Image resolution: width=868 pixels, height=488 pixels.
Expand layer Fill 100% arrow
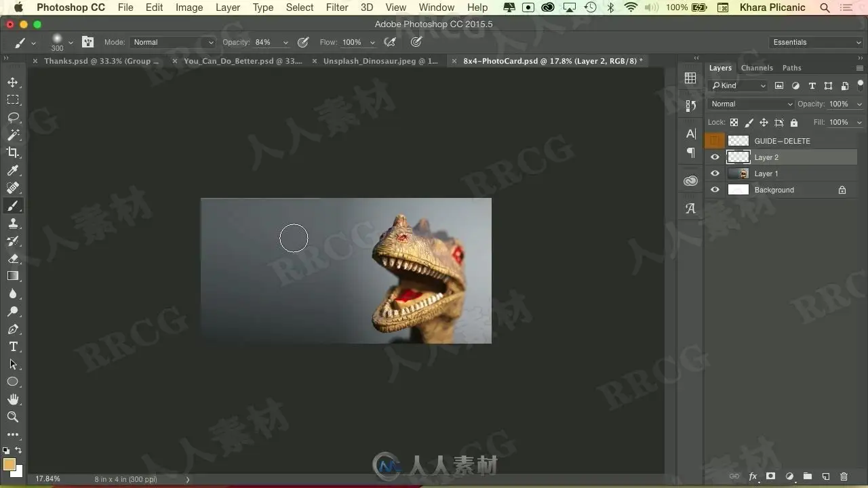tap(859, 123)
